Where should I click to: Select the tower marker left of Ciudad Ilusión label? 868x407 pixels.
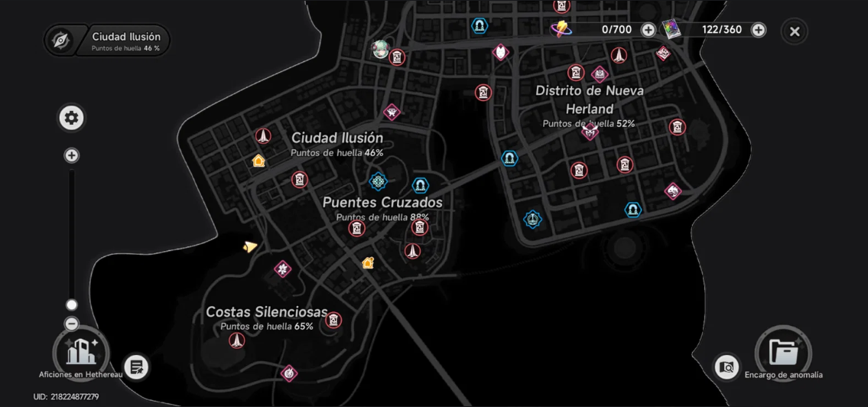coord(264,135)
